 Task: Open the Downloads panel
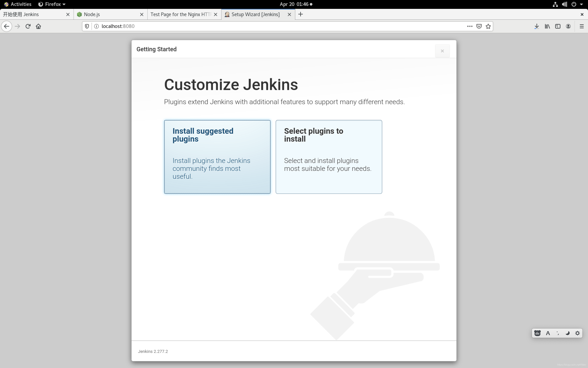[537, 26]
